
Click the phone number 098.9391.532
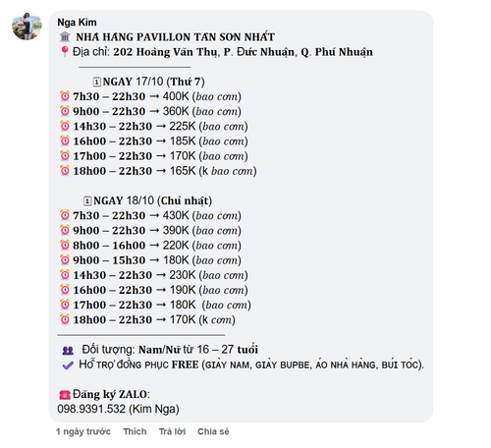91,409
